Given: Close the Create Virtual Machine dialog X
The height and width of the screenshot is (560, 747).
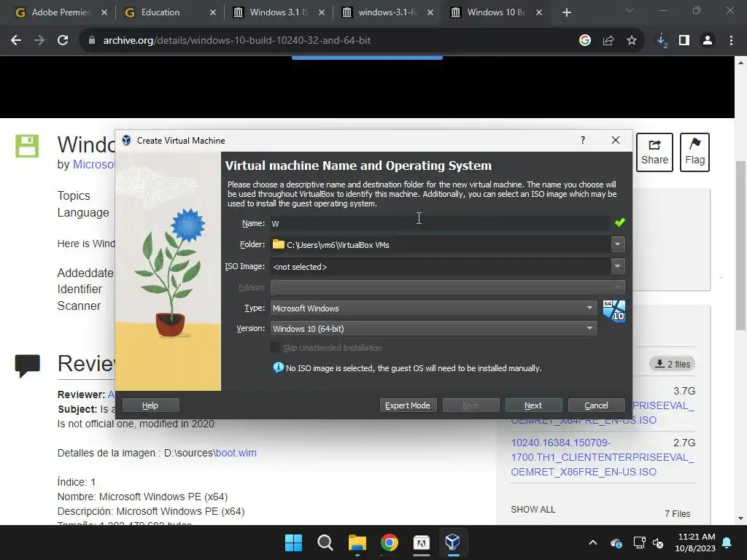Looking at the screenshot, I should coord(616,140).
